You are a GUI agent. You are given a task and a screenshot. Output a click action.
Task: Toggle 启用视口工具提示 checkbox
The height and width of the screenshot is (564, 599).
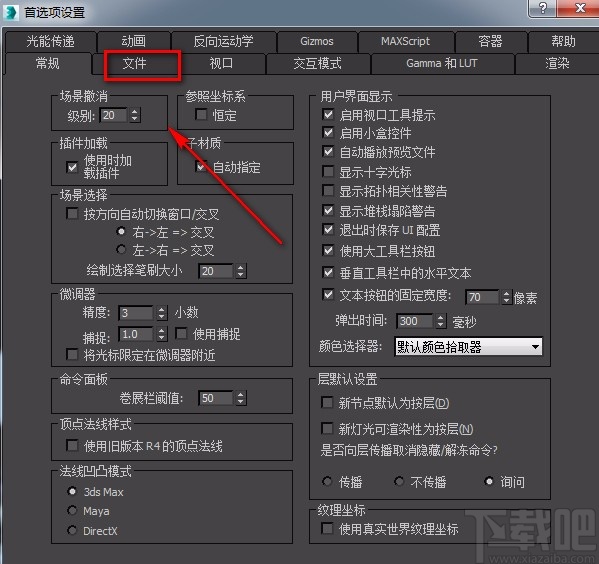328,114
